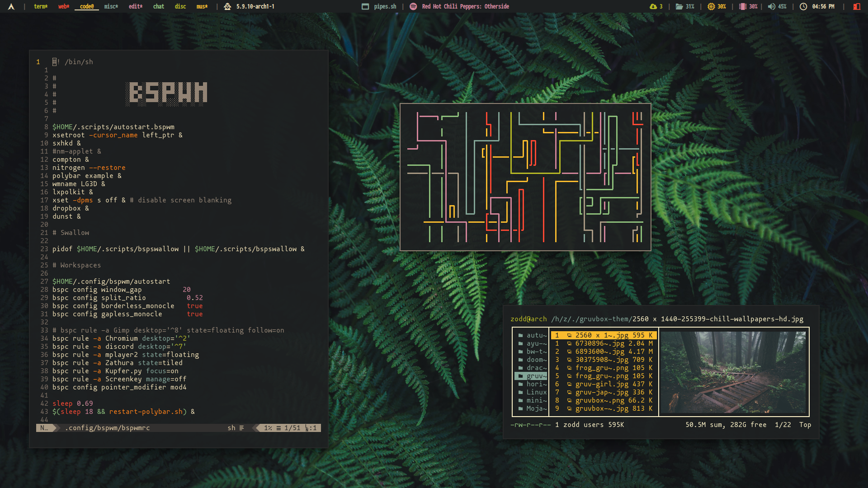868x488 pixels.
Task: Click the Arch Linux logo in the bar
Action: (x=11, y=6)
